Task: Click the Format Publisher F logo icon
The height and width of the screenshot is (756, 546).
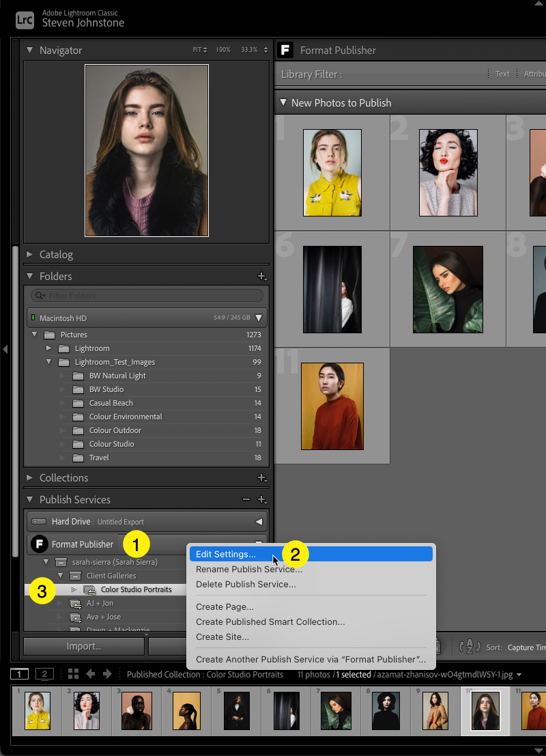Action: 40,544
